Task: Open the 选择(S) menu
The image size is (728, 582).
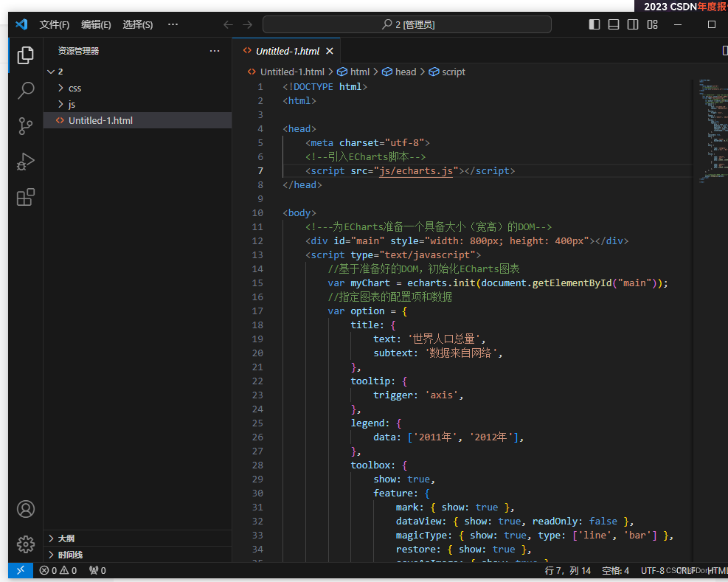Action: pyautogui.click(x=137, y=24)
